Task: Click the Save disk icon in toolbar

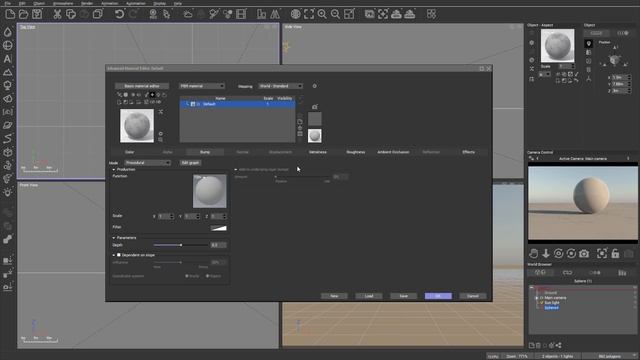Action: 37,14
